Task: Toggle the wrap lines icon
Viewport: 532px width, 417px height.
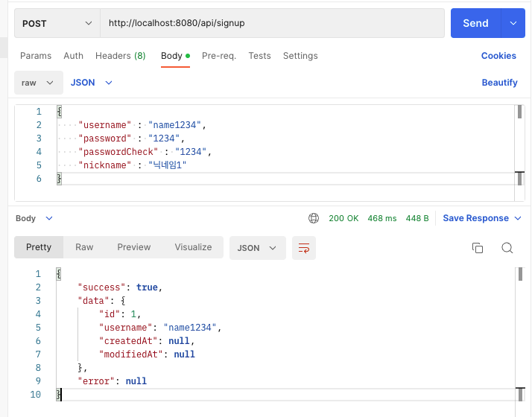Action: coord(304,248)
